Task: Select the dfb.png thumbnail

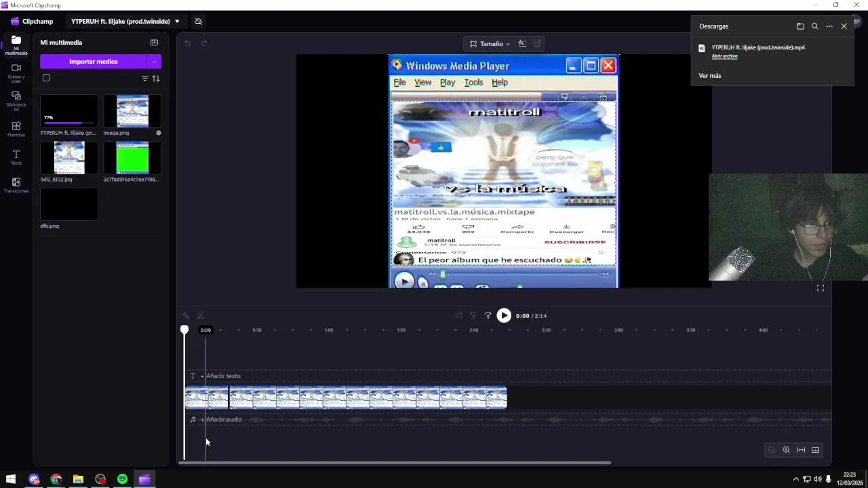Action: (69, 204)
